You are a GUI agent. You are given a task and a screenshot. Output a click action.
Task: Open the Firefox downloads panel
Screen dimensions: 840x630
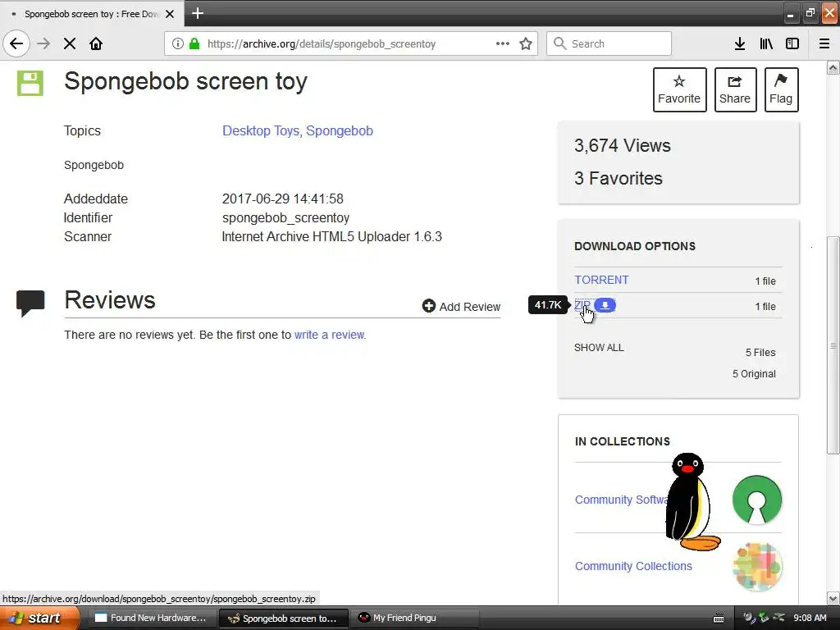[x=740, y=43]
